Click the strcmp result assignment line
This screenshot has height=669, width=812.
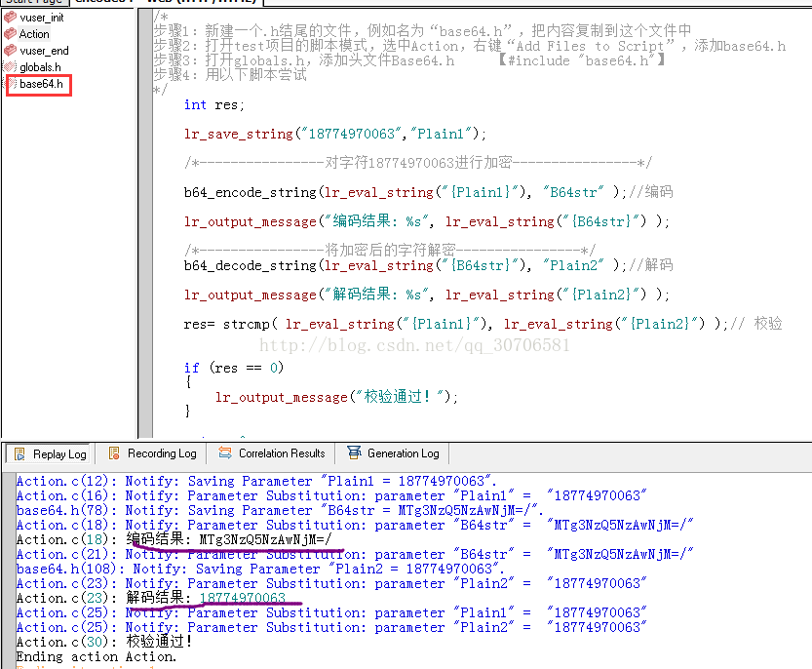click(483, 325)
